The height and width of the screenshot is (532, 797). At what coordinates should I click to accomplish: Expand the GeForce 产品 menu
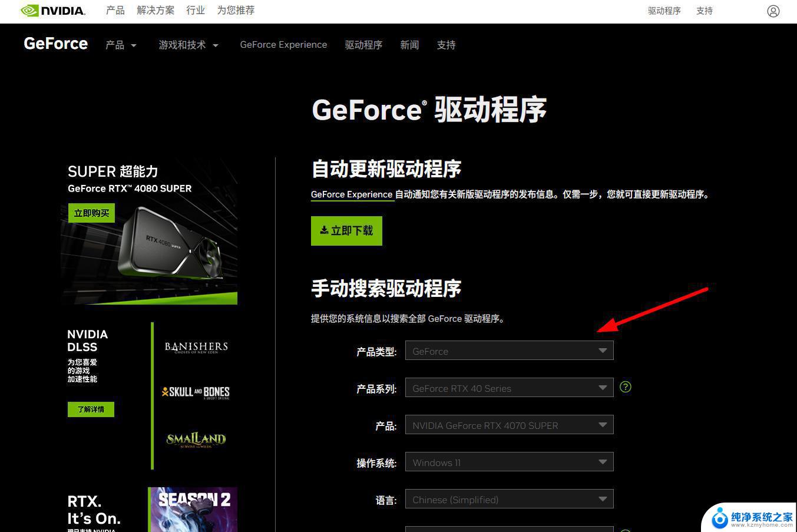(x=121, y=45)
